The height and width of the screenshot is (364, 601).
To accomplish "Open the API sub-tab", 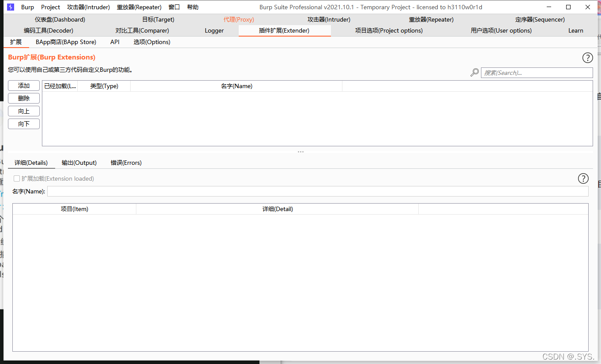I will 115,42.
